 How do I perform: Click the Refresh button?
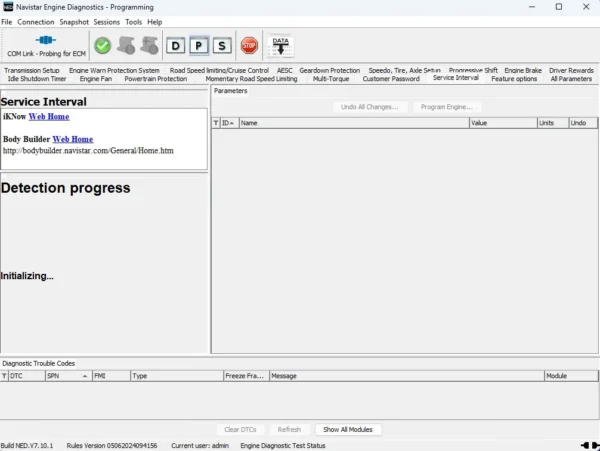(289, 430)
